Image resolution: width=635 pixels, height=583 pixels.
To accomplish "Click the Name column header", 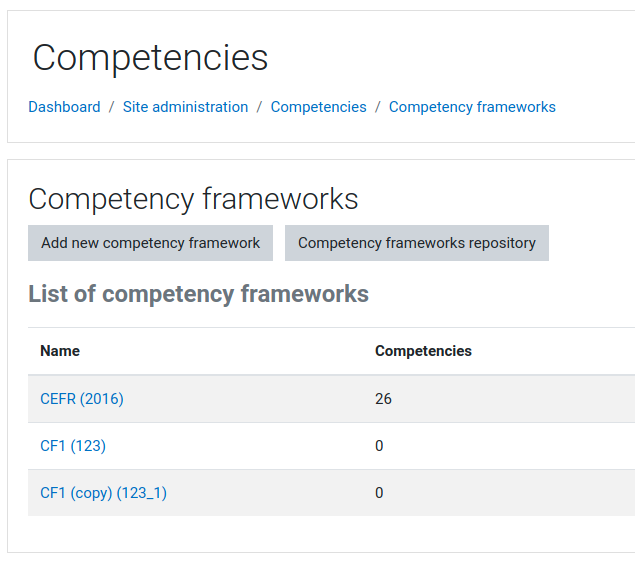I will (x=60, y=351).
